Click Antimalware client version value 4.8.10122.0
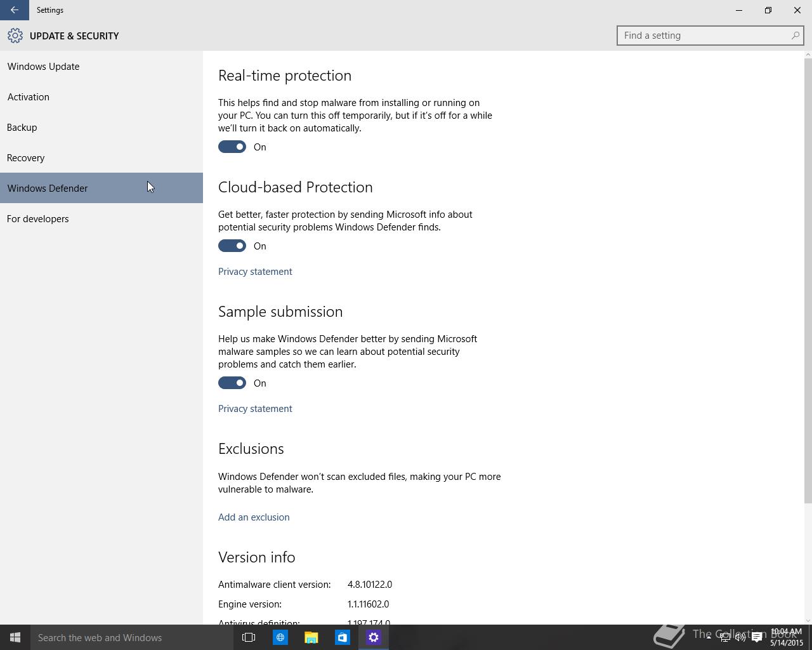The height and width of the screenshot is (650, 812). pyautogui.click(x=370, y=584)
